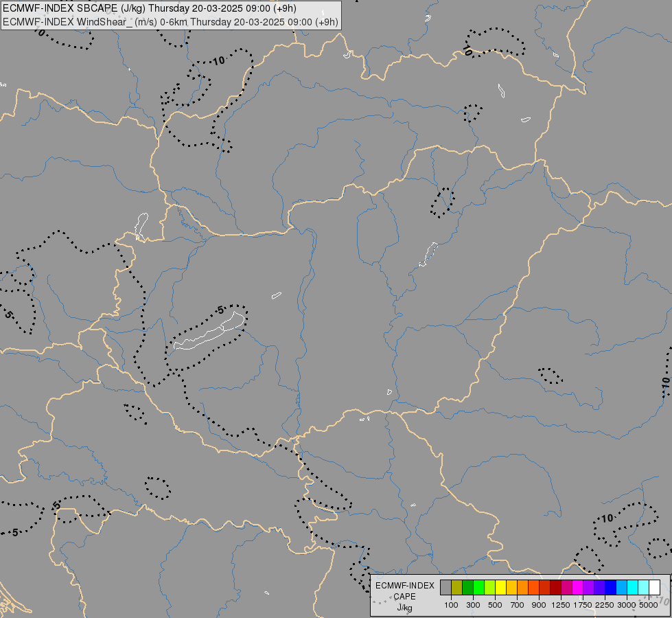
Task: Click the '300' legend value
Action: point(473,605)
